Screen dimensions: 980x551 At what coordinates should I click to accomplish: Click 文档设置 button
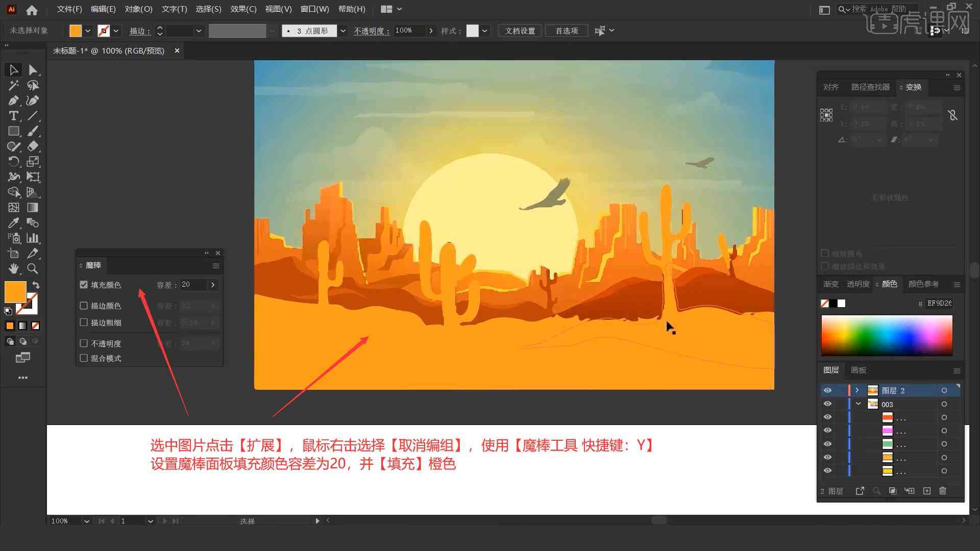(x=524, y=30)
